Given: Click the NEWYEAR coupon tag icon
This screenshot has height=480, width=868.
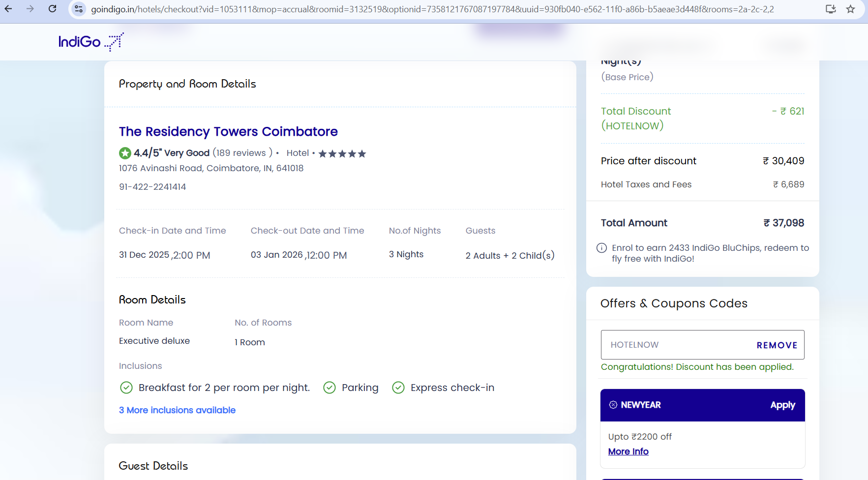Looking at the screenshot, I should [x=613, y=405].
